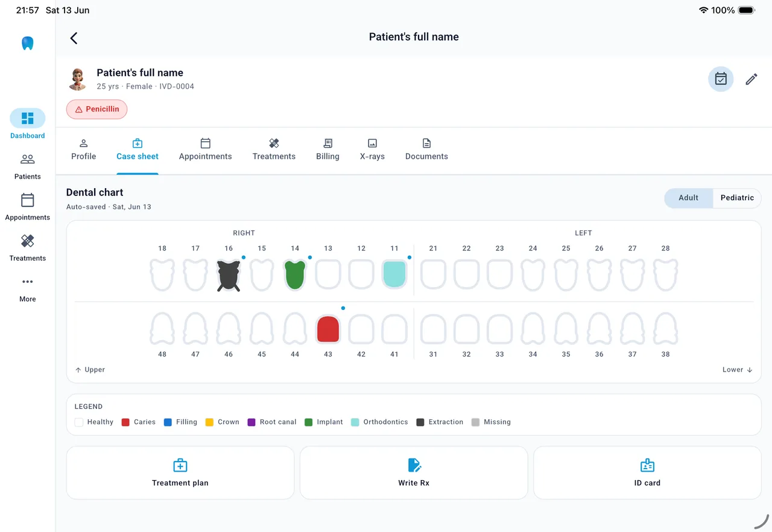Viewport: 772px width, 532px height.
Task: Check the battery indicator in status bar
Action: click(x=747, y=10)
